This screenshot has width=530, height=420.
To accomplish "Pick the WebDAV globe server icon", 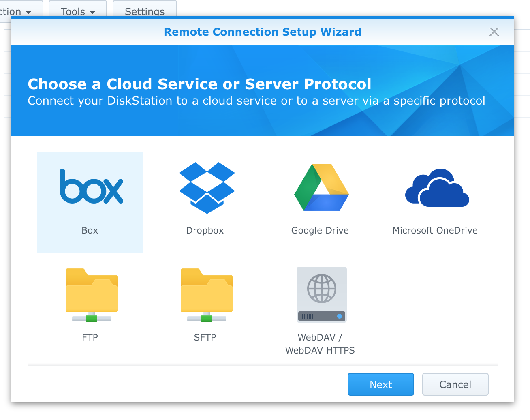I will (x=321, y=295).
